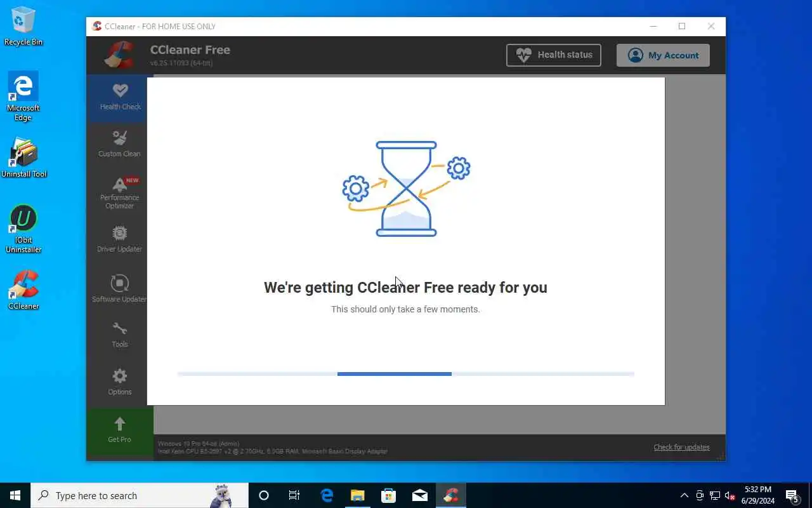This screenshot has width=812, height=508.
Task: Open the Recycle Bin desktop icon
Action: 23,26
